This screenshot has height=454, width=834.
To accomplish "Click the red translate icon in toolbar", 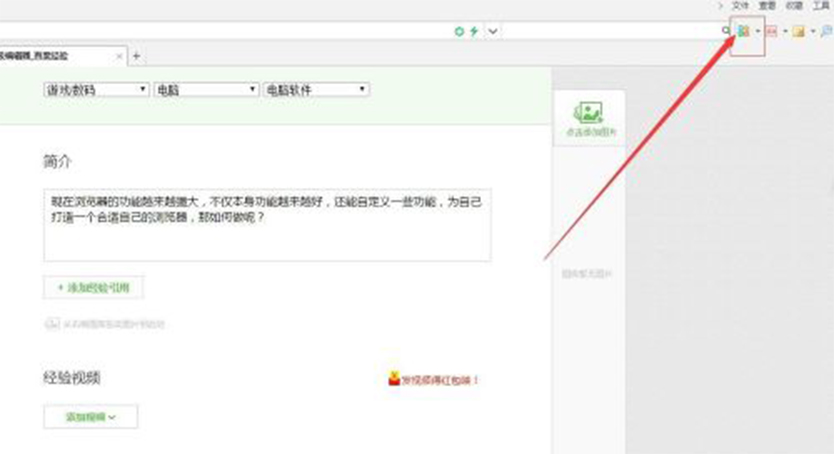I will [771, 31].
